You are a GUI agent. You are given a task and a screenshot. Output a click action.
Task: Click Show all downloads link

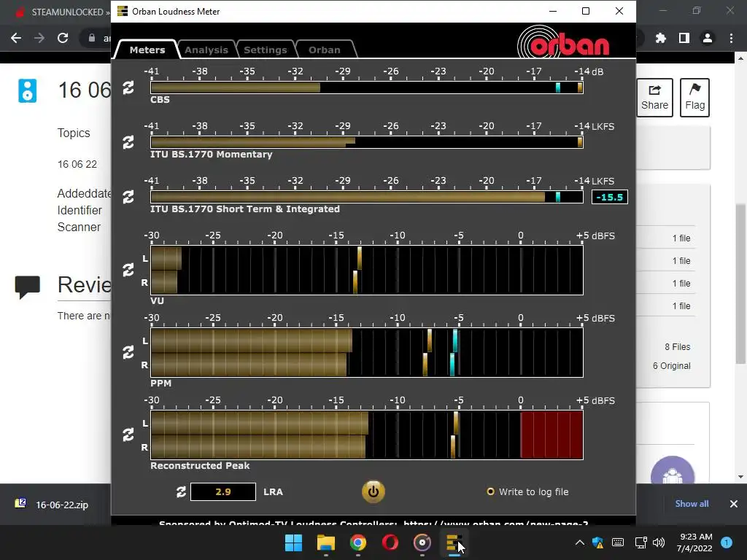pos(692,504)
